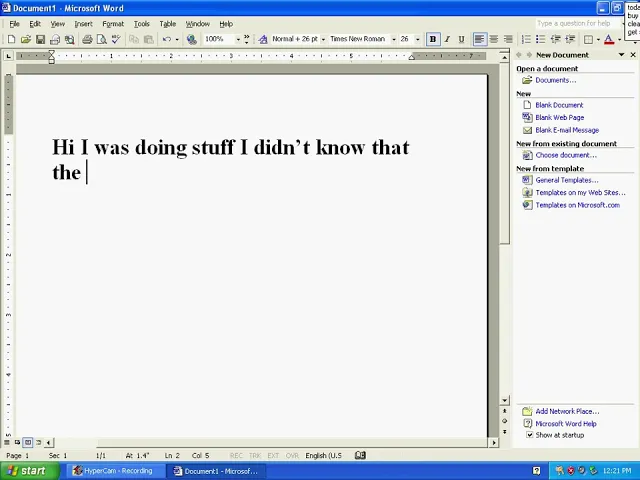Click the numbered list icon
640x480 pixels.
pos(526,39)
